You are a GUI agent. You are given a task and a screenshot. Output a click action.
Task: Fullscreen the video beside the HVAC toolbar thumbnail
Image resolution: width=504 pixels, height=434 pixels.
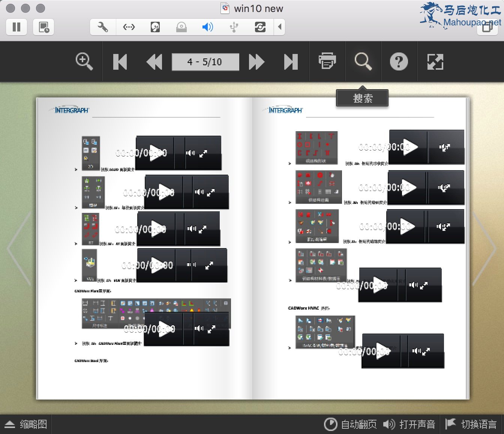coord(426,352)
